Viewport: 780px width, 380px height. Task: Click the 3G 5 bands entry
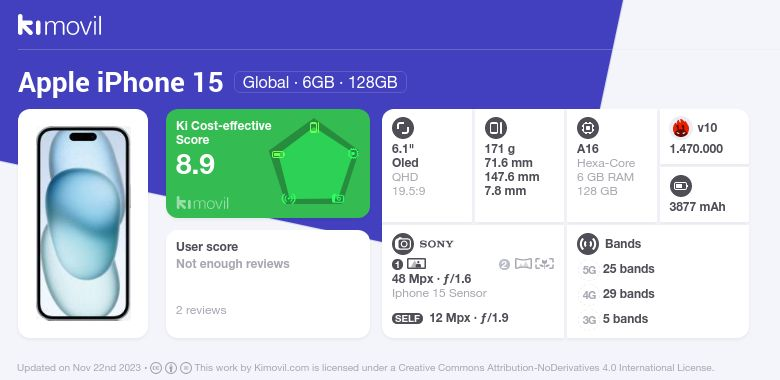tap(615, 319)
